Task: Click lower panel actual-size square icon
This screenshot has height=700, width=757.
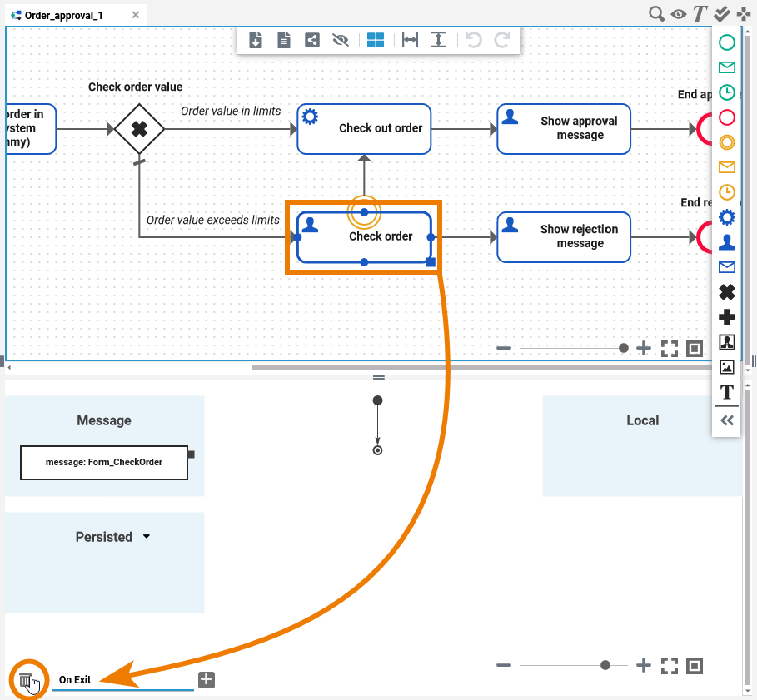Action: (695, 666)
